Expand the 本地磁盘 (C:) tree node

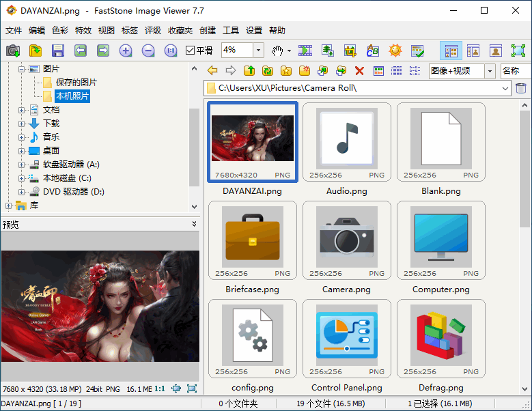click(21, 178)
